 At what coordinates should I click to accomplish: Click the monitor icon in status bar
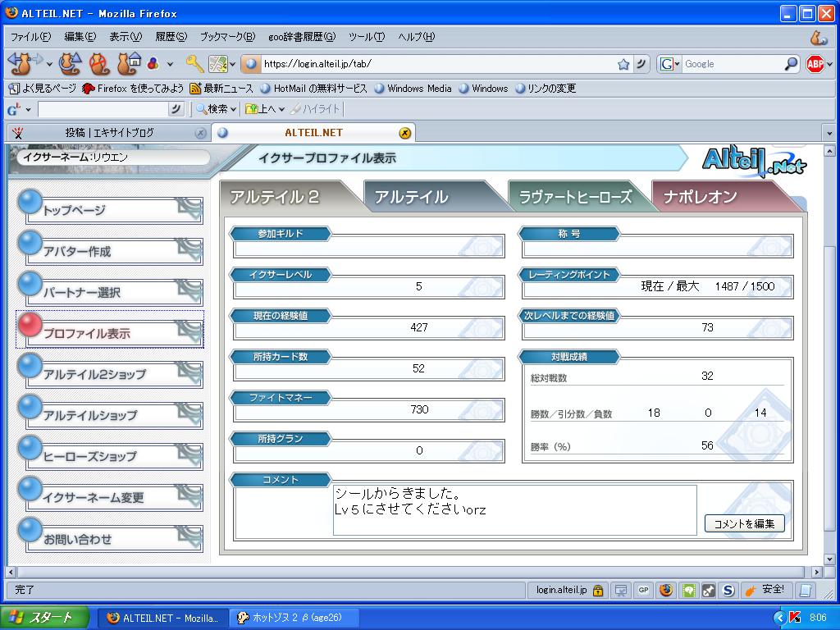[621, 591]
